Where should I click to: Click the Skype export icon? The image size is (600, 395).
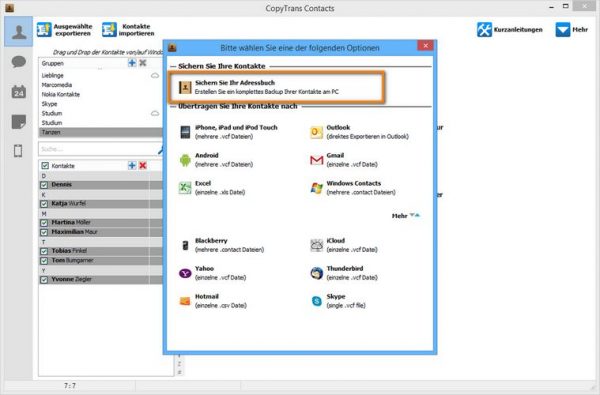(316, 301)
